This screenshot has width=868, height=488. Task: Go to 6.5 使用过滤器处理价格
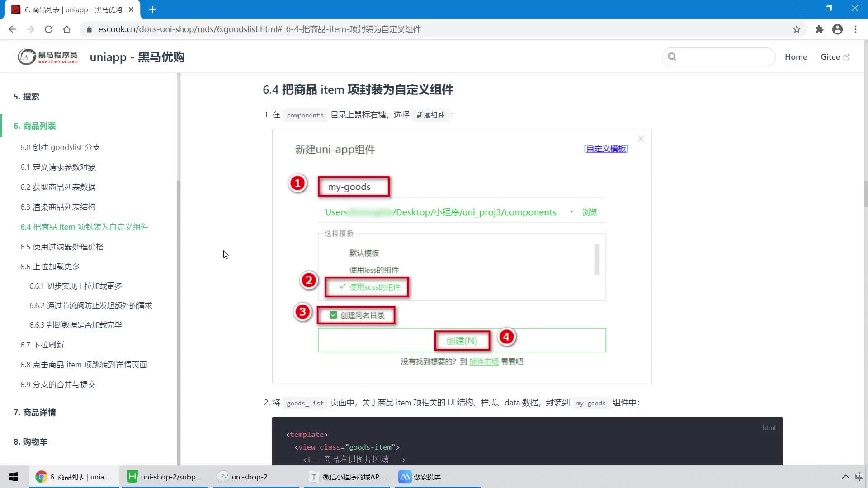pos(62,247)
